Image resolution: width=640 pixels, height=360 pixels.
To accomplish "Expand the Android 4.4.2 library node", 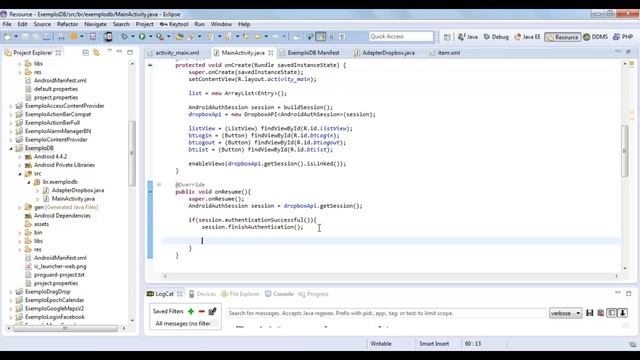I will pyautogui.click(x=20, y=157).
